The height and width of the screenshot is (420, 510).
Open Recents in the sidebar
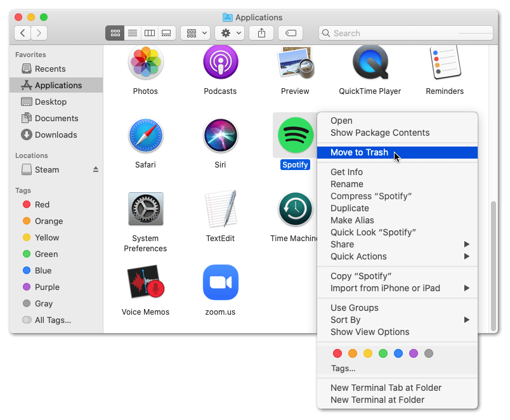point(56,69)
